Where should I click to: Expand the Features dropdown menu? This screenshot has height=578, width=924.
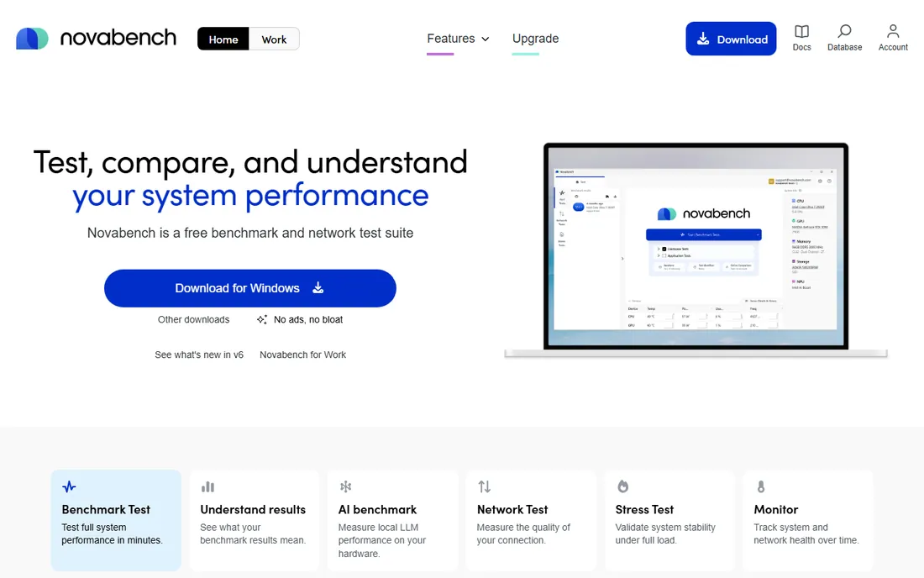click(458, 39)
